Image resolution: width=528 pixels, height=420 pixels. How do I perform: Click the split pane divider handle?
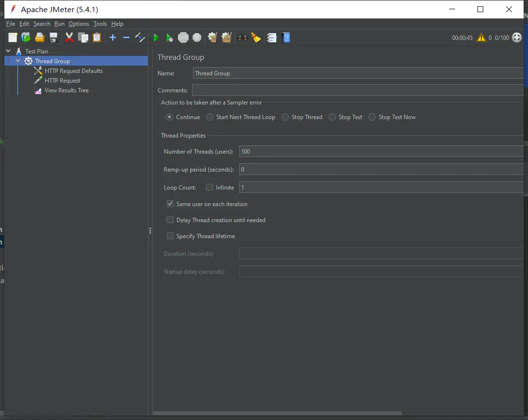click(150, 231)
